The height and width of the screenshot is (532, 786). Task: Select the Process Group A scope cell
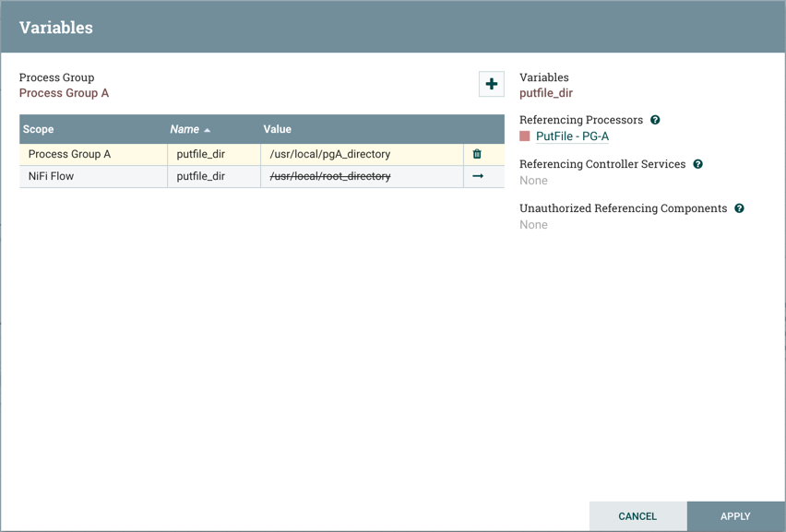tap(69, 154)
